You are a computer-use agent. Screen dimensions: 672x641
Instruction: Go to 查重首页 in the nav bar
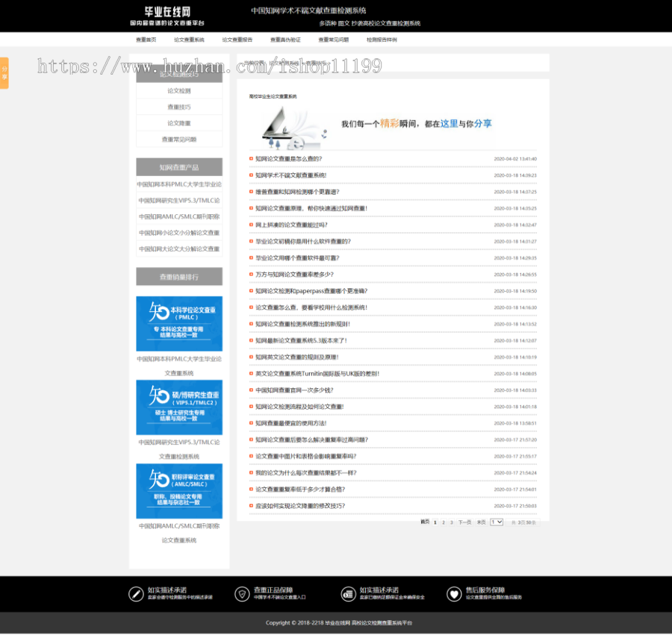tap(146, 40)
